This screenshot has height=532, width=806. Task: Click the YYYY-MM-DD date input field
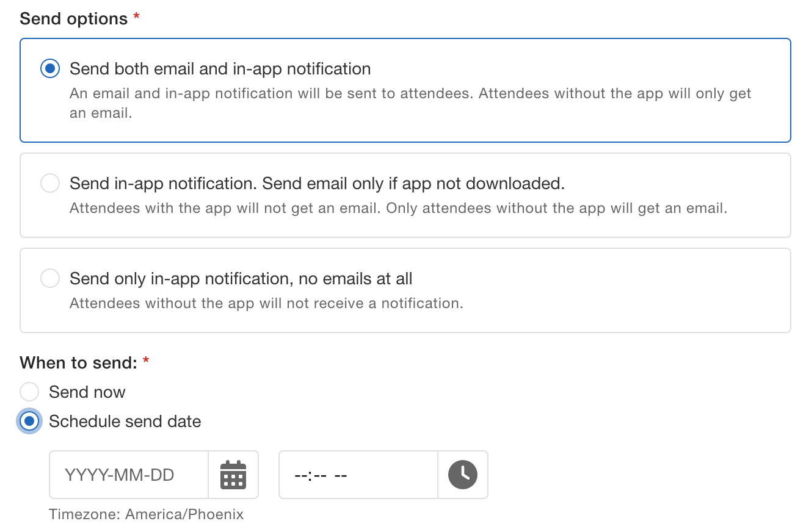pos(129,475)
